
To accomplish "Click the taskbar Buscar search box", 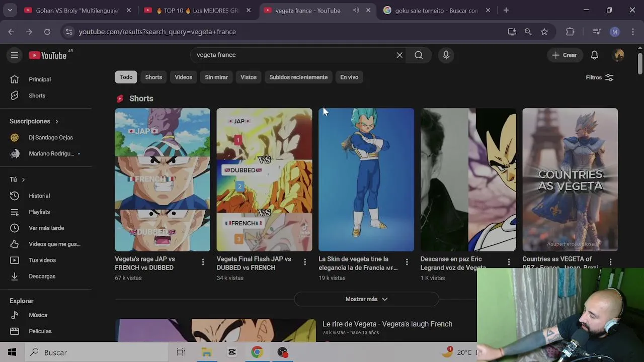I will click(x=96, y=352).
